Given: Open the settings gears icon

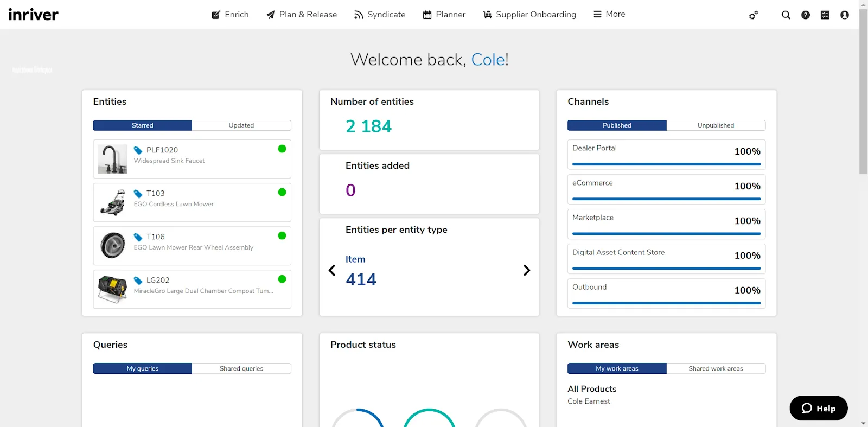Looking at the screenshot, I should [x=754, y=15].
